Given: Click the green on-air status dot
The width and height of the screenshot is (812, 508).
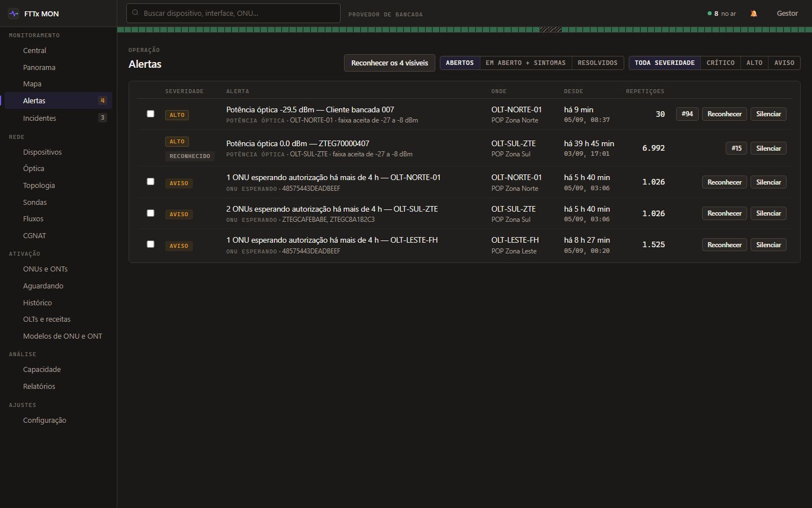Looking at the screenshot, I should (x=709, y=14).
